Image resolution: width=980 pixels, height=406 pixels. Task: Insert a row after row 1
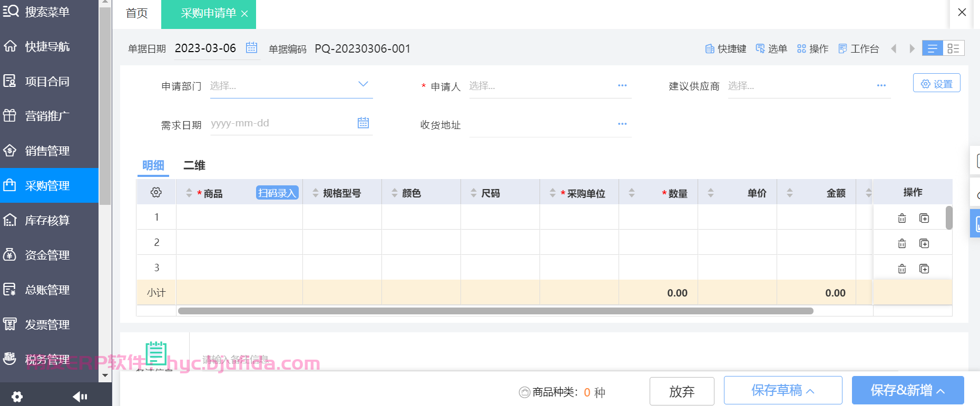[x=924, y=218]
